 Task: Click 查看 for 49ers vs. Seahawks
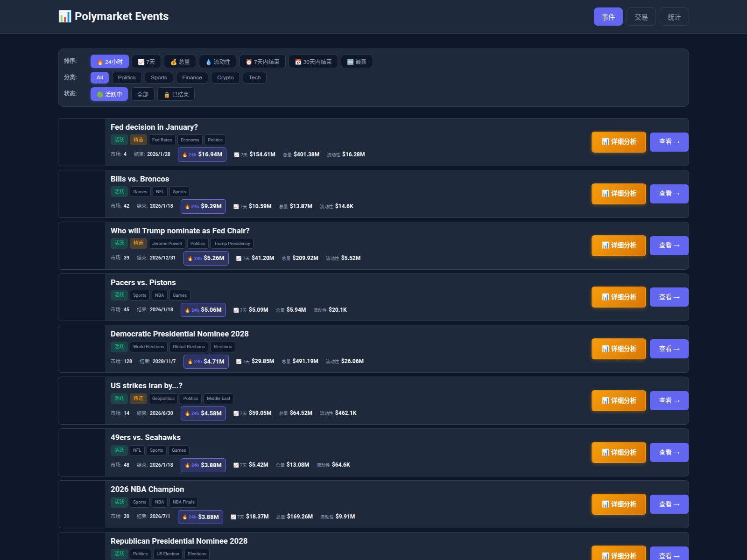coord(669,452)
